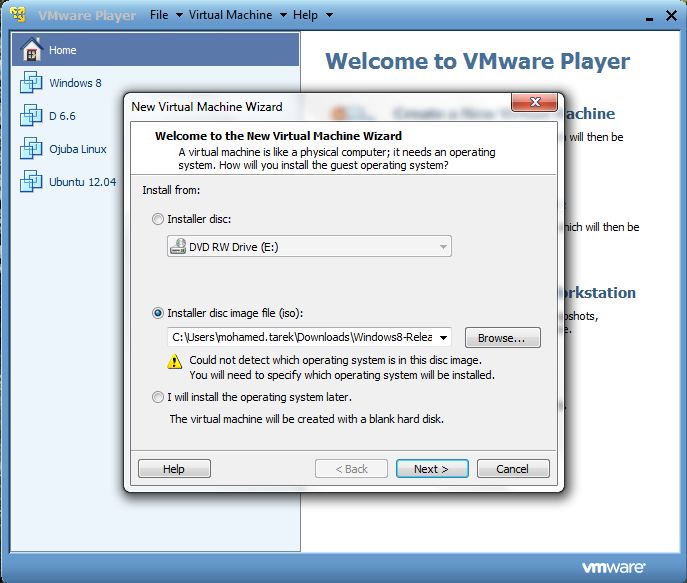Select Installer disc image file (iso) option
687x583 pixels.
tap(158, 313)
